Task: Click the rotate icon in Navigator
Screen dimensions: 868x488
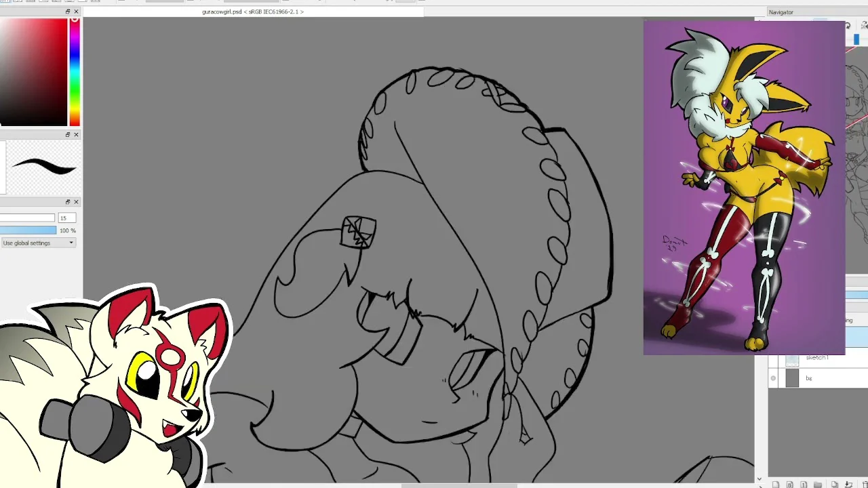Action: coord(848,26)
